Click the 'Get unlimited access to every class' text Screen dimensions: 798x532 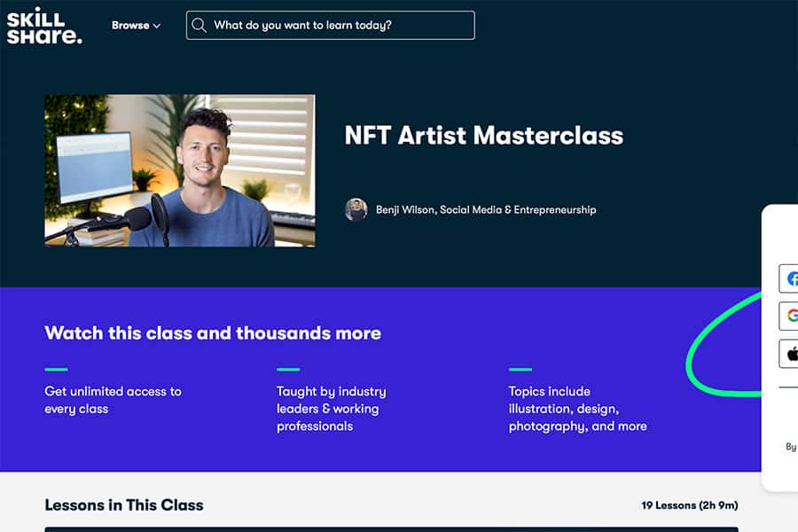pyautogui.click(x=113, y=400)
